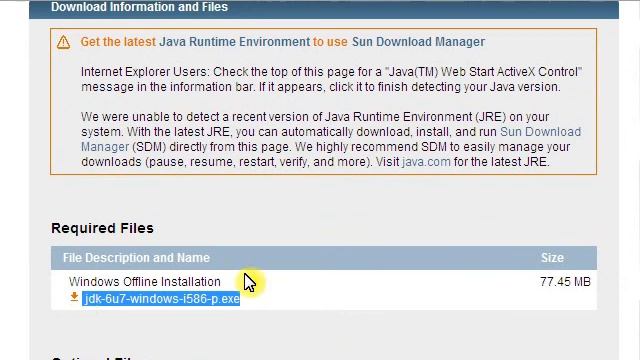Click the java.com link
This screenshot has width=640, height=360.
[426, 162]
